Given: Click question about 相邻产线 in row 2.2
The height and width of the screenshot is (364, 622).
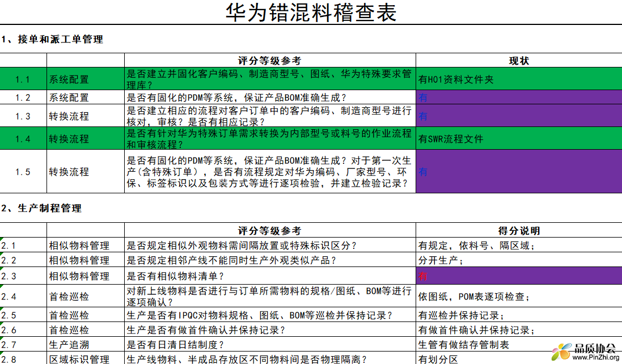Looking at the screenshot, I should (x=270, y=260).
